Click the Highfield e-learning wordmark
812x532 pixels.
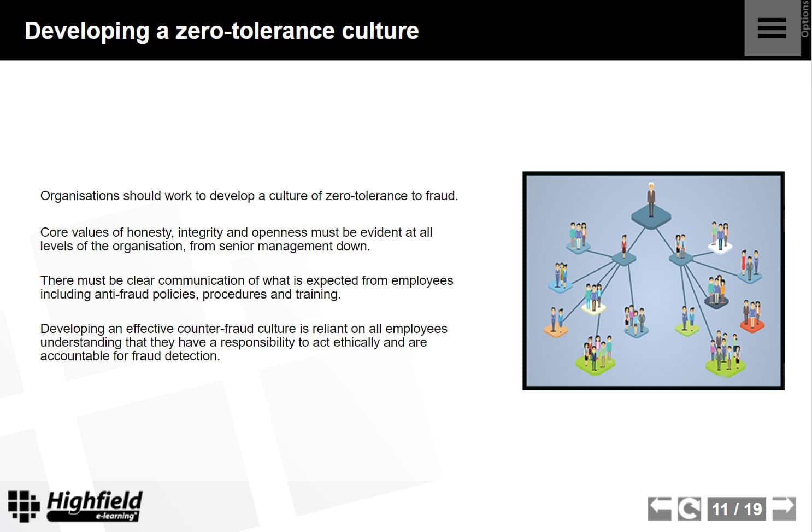(x=95, y=505)
